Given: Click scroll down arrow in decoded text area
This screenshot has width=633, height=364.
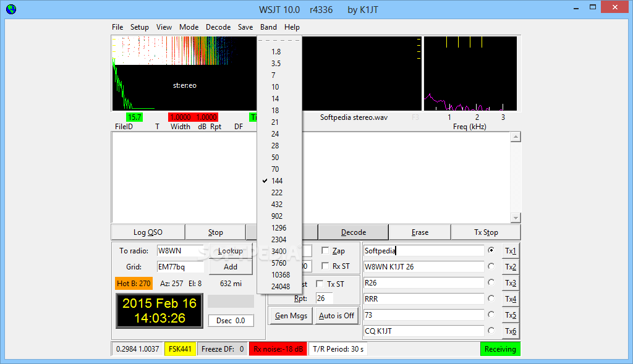Looking at the screenshot, I should [516, 218].
